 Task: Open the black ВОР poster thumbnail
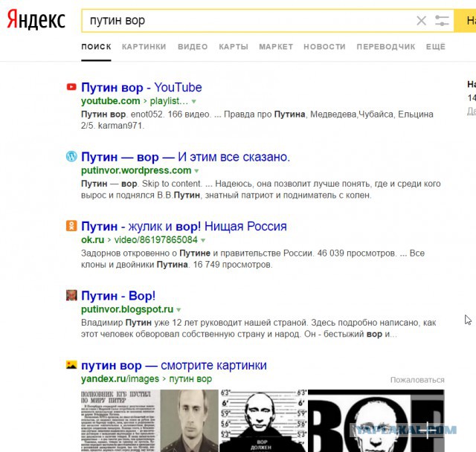(x=376, y=421)
